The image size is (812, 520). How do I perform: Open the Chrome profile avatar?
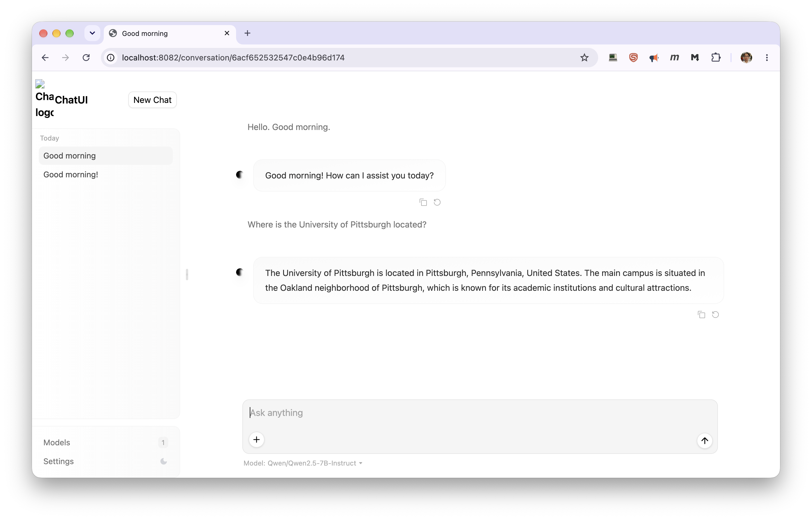746,58
